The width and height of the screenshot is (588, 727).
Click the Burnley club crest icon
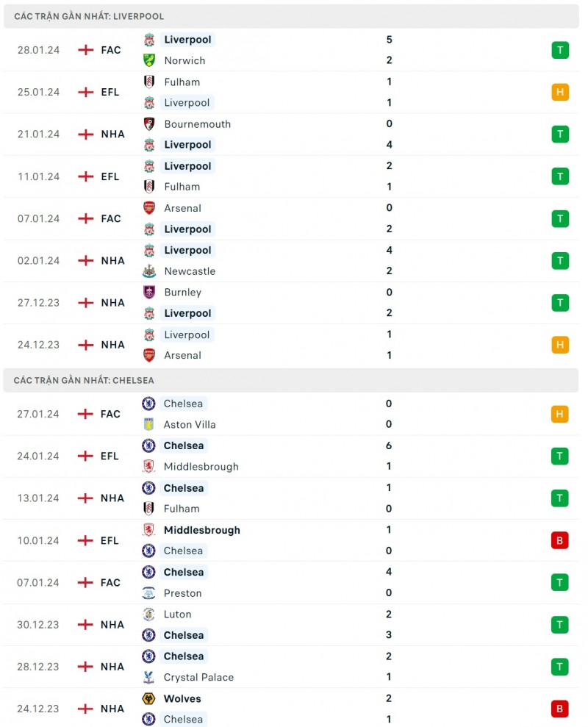pyautogui.click(x=149, y=292)
